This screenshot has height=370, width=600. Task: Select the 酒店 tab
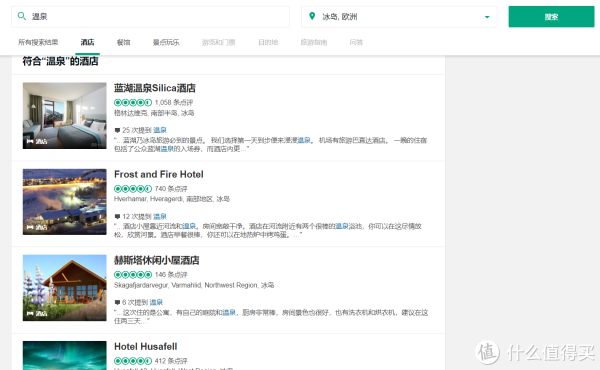pos(87,42)
